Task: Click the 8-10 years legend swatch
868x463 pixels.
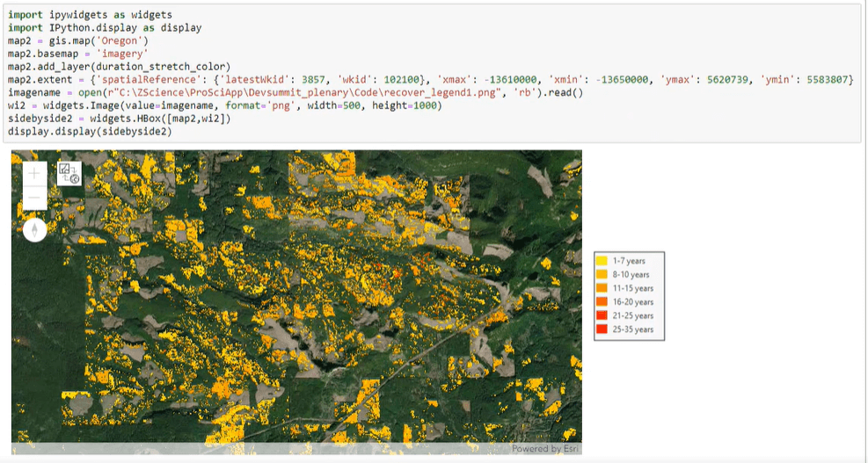Action: tap(602, 274)
